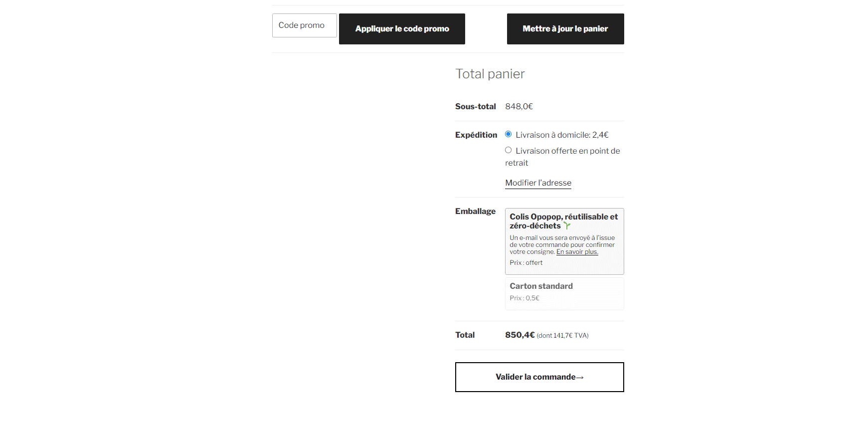The height and width of the screenshot is (433, 868).
Task: Apply the promo code button
Action: 402,29
